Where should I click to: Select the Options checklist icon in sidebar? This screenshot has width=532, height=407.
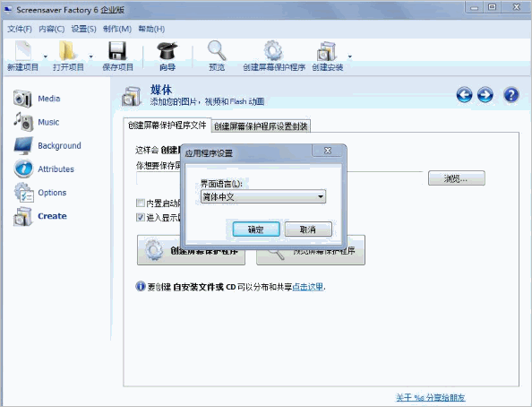point(24,192)
